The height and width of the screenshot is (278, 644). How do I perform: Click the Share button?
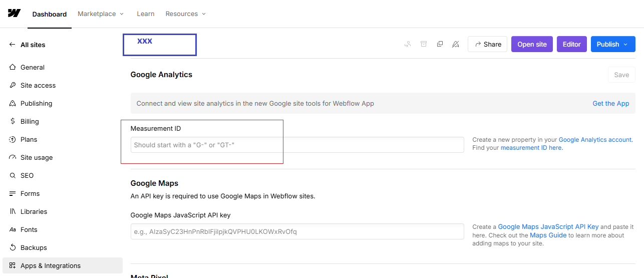point(488,44)
